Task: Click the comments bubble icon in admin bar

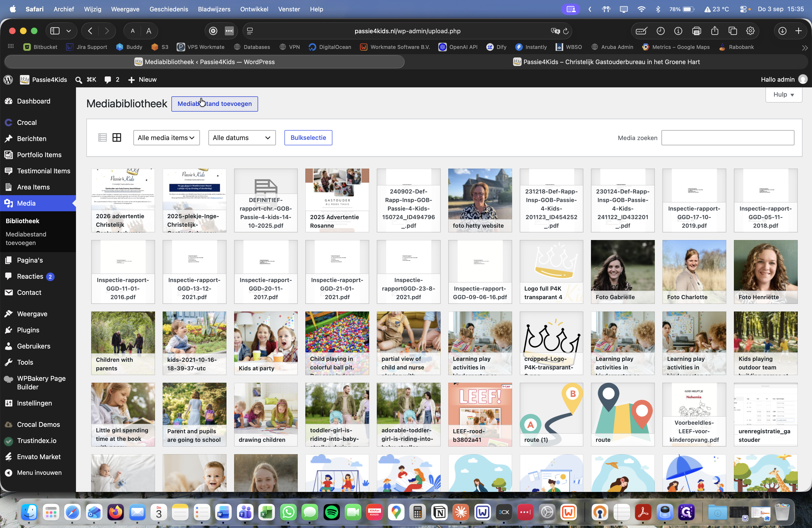Action: point(108,80)
